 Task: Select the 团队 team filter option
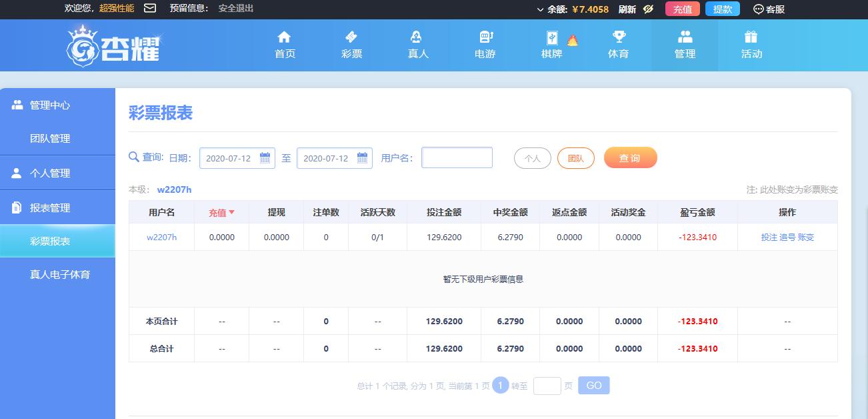point(575,158)
